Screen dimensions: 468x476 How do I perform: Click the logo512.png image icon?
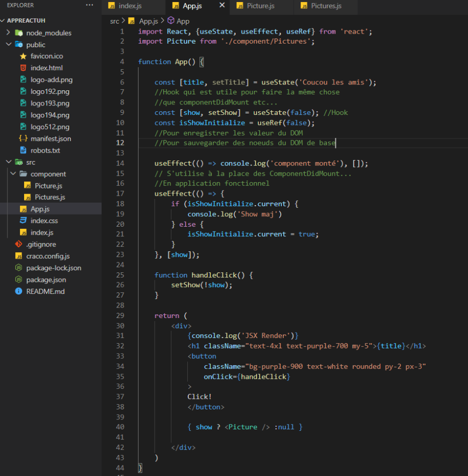tap(24, 126)
